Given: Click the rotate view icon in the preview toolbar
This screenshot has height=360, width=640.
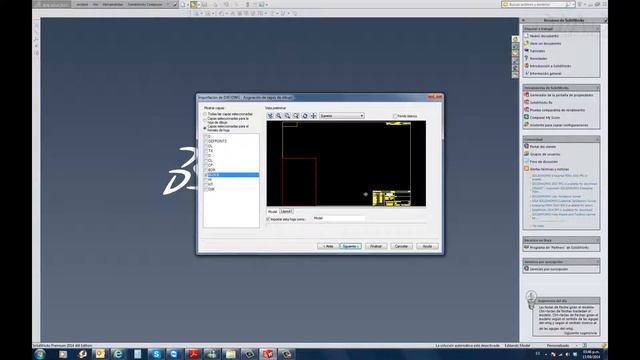Looking at the screenshot, I should click(x=305, y=116).
